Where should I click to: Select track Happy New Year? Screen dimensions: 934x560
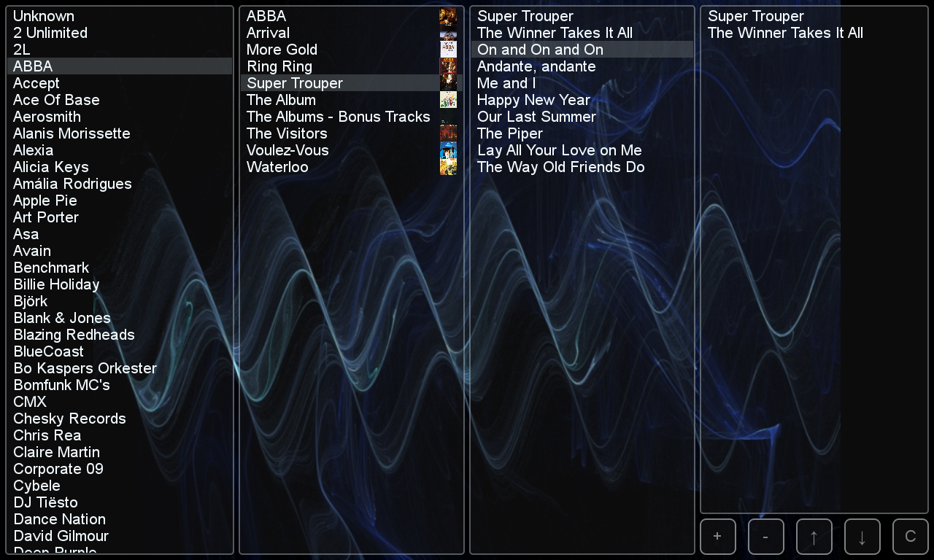point(582,100)
